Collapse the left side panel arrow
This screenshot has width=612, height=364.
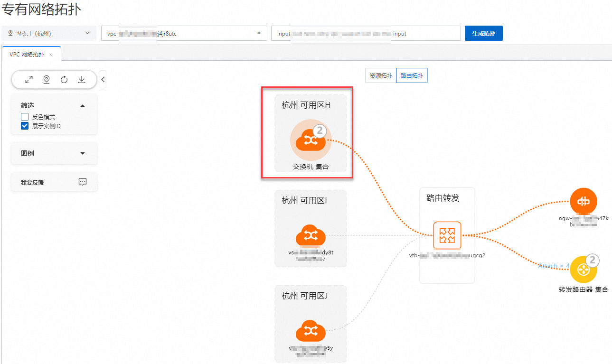click(103, 79)
